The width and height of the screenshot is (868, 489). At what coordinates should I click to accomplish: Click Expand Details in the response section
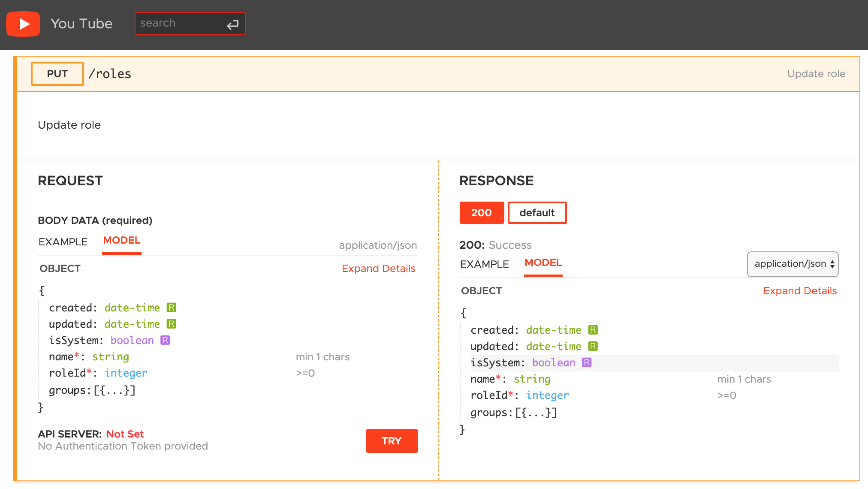click(x=800, y=291)
